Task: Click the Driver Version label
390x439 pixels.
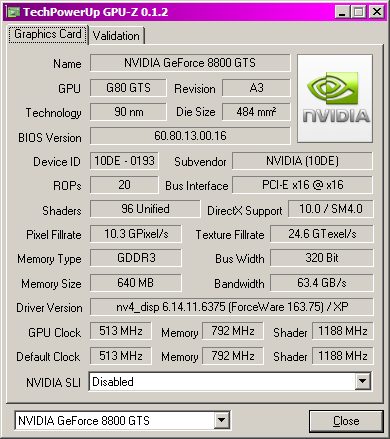Action: pos(49,308)
